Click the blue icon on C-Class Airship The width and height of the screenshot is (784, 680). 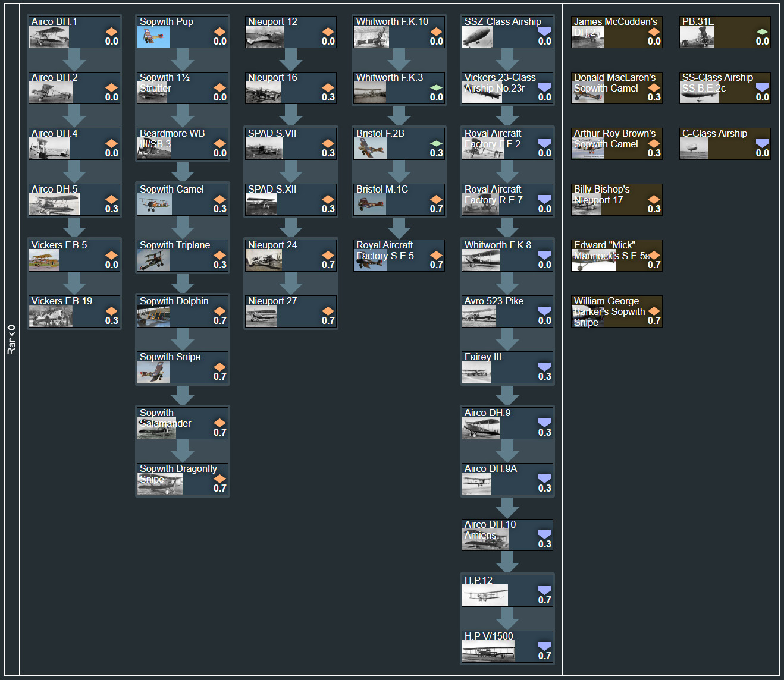762,143
